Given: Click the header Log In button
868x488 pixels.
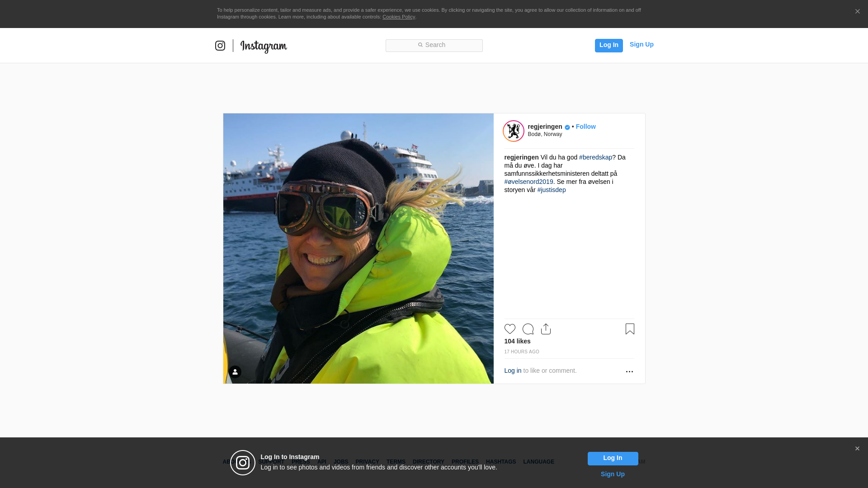Looking at the screenshot, I should pos(609,46).
